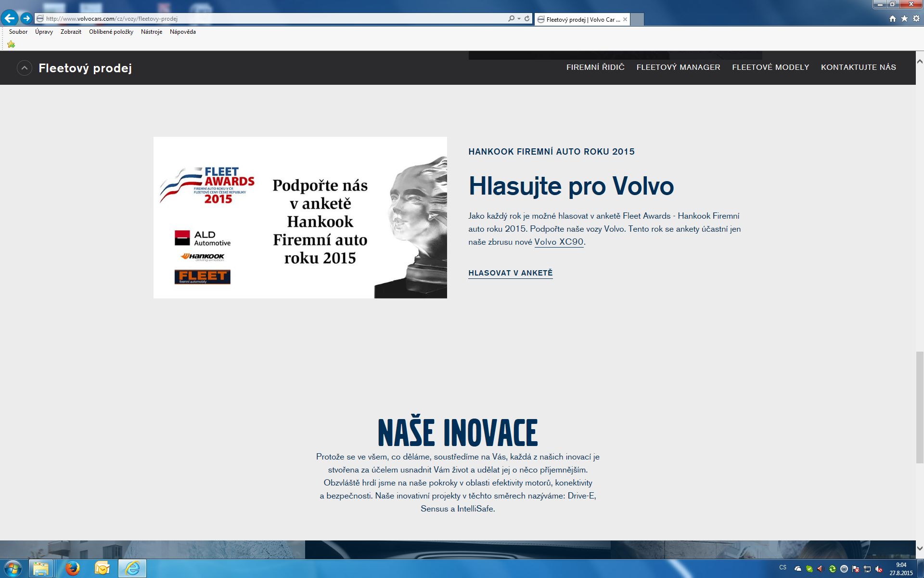Collapse the Fleetový prodej header with the circle chevron
The width and height of the screenshot is (924, 578).
25,68
